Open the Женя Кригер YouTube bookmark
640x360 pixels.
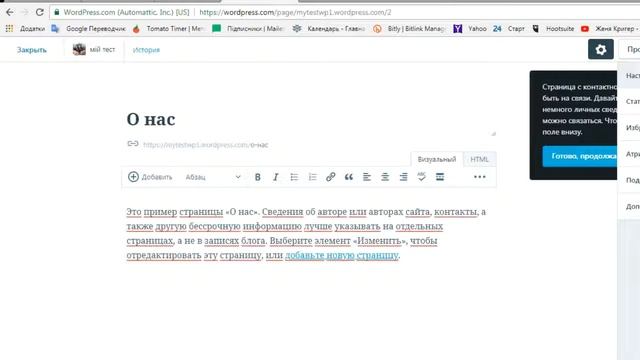(x=610, y=29)
